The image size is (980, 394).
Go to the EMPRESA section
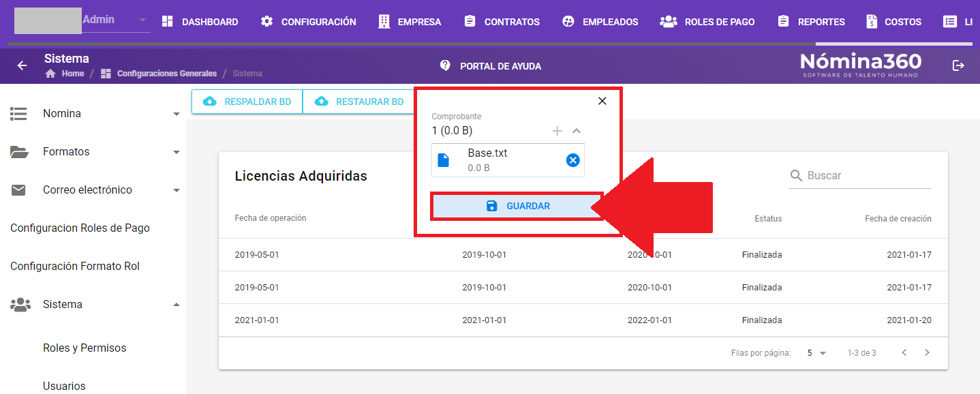coord(410,22)
